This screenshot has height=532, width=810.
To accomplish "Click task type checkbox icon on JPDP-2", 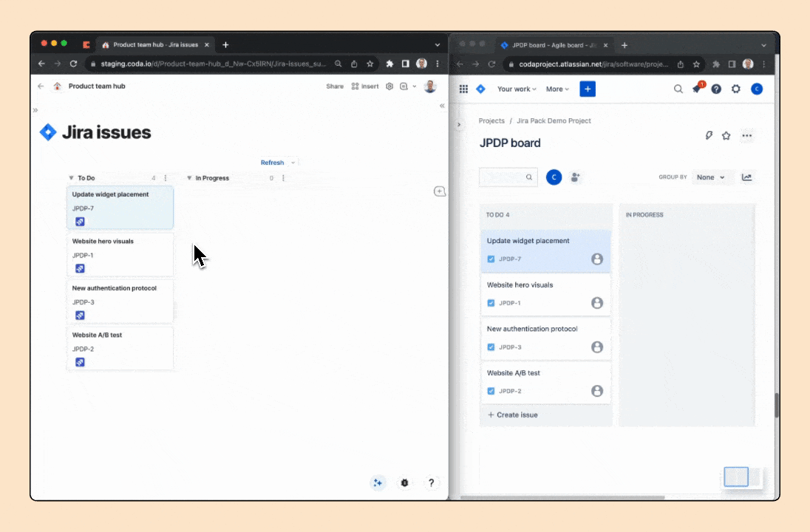I will pyautogui.click(x=491, y=391).
